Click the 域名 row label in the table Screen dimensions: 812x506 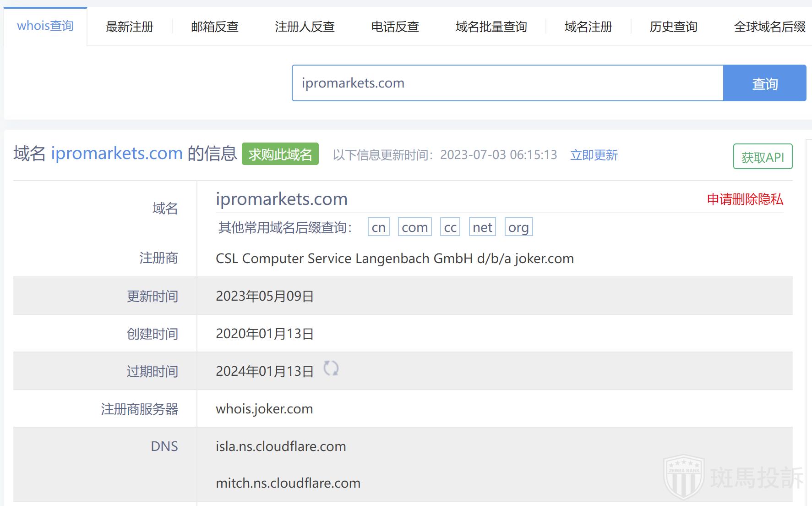[x=165, y=209]
